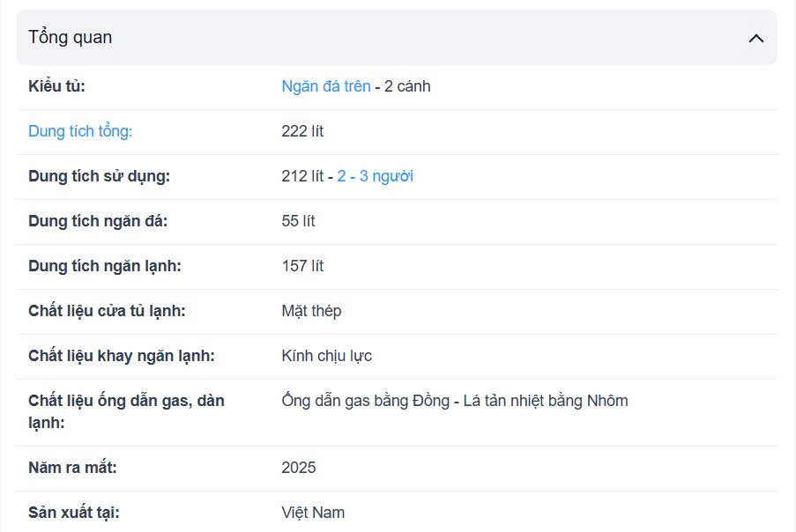Select the 2025 launch year value
This screenshot has width=796, height=532.
(299, 468)
